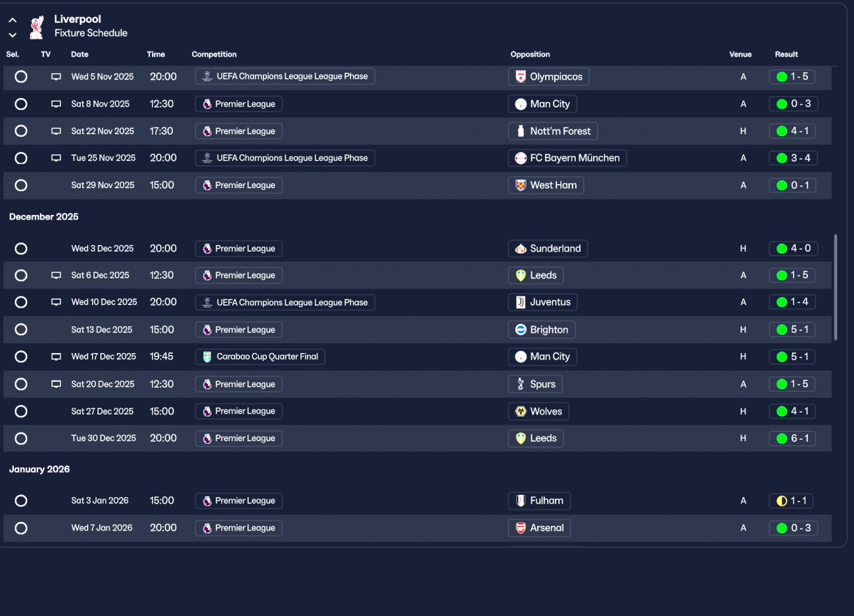Select the radio button for Brighton fixture
This screenshot has width=854, height=616.
click(21, 329)
